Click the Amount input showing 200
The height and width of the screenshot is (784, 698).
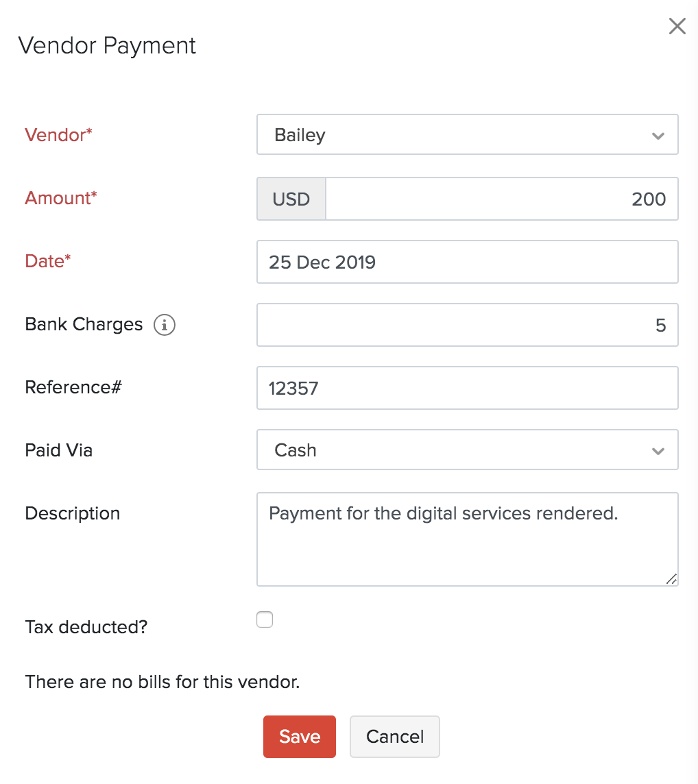pos(501,199)
